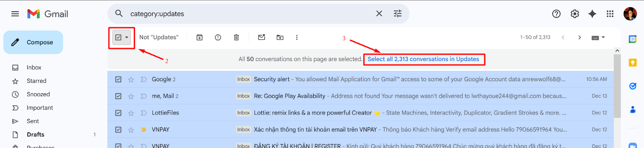The image size is (644, 148).
Task: Open the select dropdown arrow beside checkbox
Action: (127, 37)
